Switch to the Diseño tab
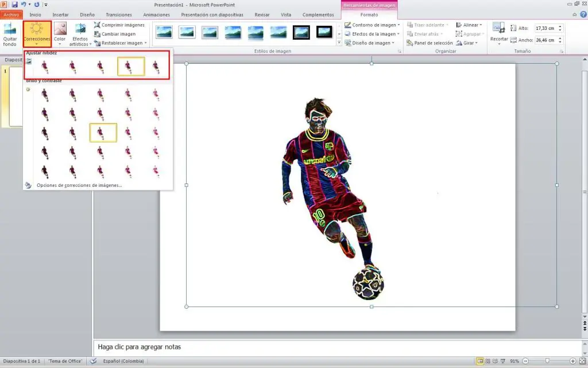 point(87,14)
